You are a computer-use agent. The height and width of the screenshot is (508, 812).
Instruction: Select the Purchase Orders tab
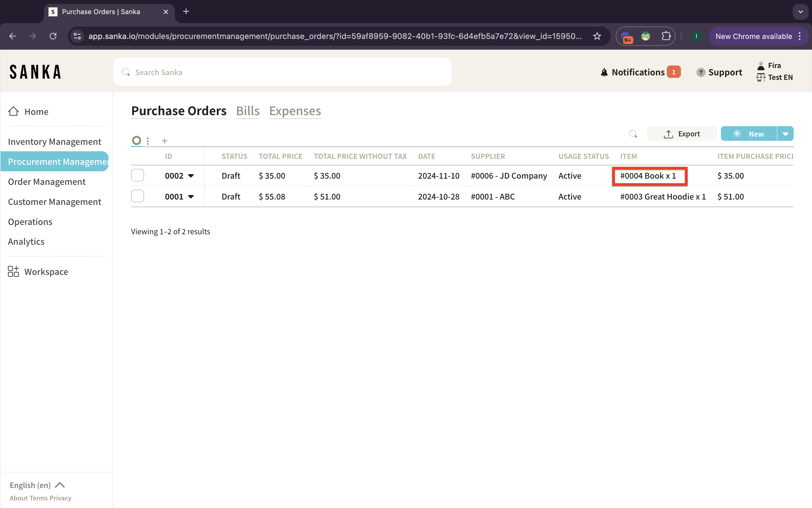(179, 111)
